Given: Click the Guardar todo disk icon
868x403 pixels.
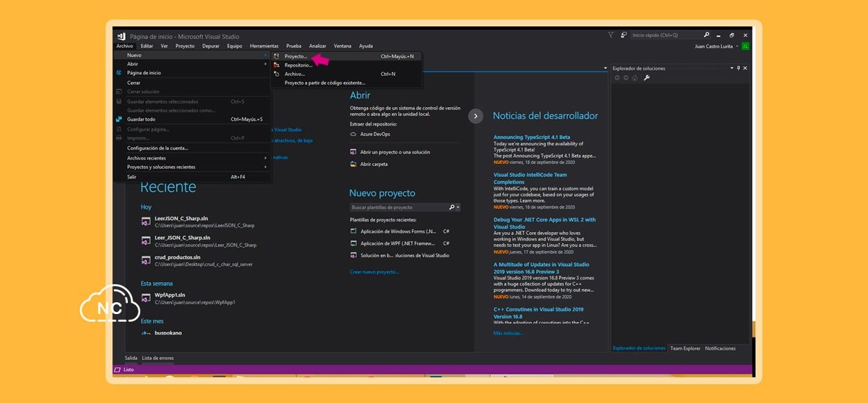Looking at the screenshot, I should pyautogui.click(x=119, y=119).
